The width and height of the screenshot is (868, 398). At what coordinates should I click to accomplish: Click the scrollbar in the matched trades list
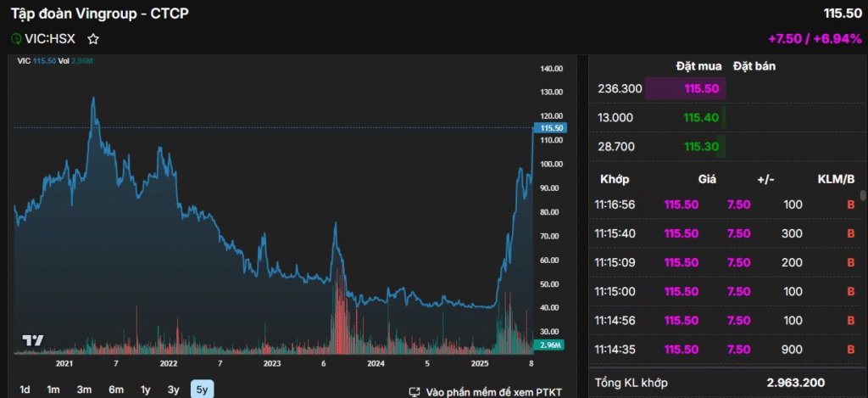pos(863,196)
